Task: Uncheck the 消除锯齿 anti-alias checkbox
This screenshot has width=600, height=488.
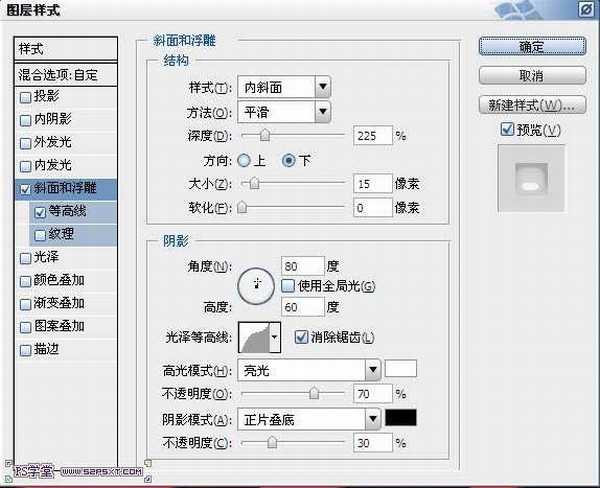Action: (x=301, y=338)
